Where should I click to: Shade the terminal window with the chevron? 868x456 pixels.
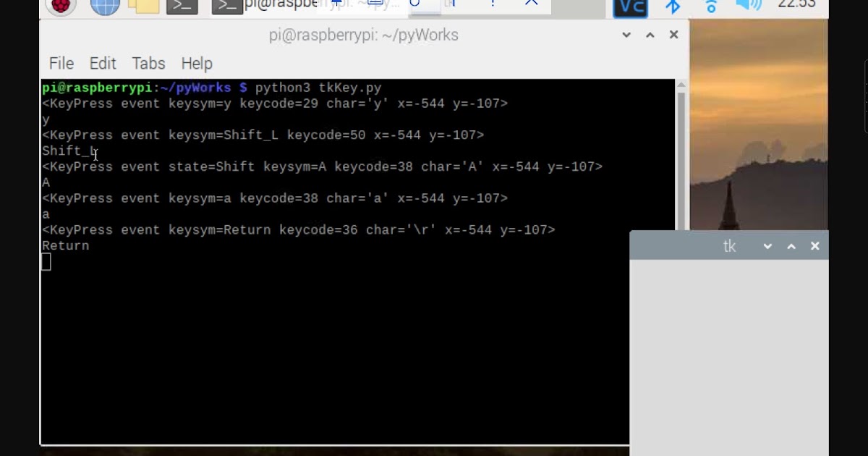[x=626, y=34]
